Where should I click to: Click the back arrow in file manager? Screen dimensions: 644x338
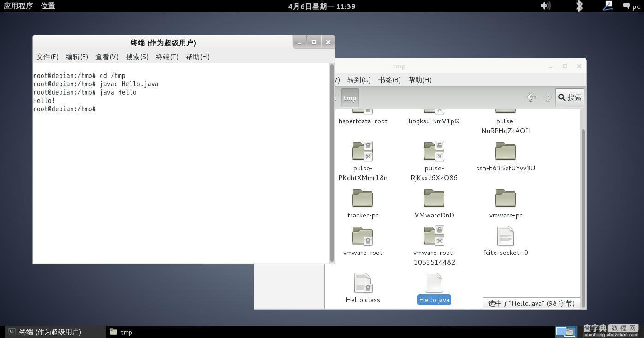pyautogui.click(x=531, y=97)
